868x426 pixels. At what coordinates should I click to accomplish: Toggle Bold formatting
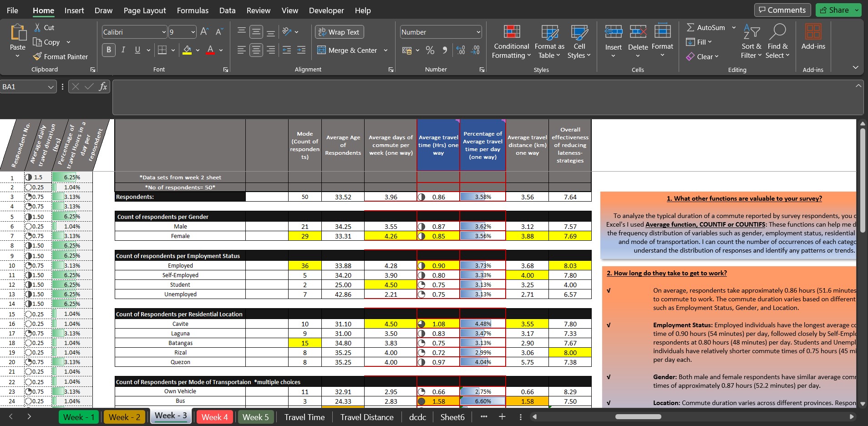click(109, 50)
